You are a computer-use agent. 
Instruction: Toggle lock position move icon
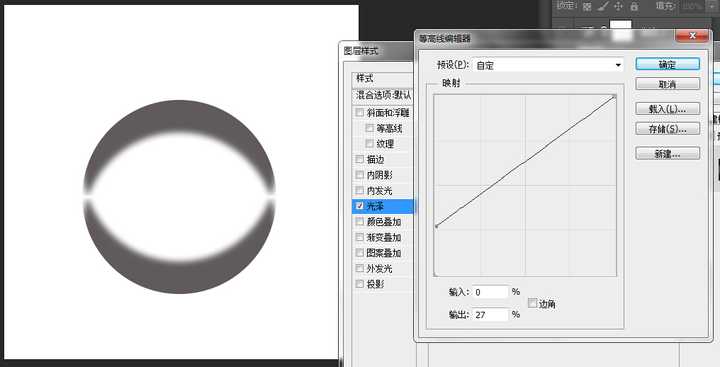618,6
